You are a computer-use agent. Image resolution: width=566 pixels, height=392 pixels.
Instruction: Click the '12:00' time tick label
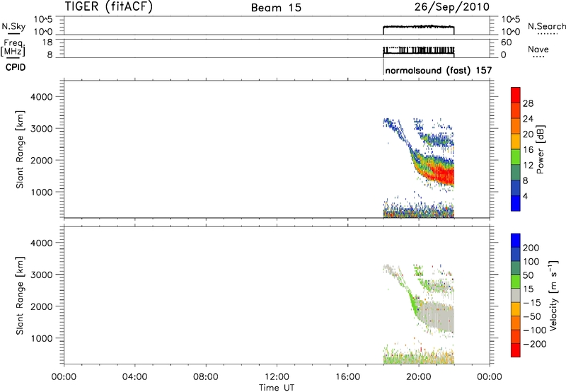tap(277, 377)
